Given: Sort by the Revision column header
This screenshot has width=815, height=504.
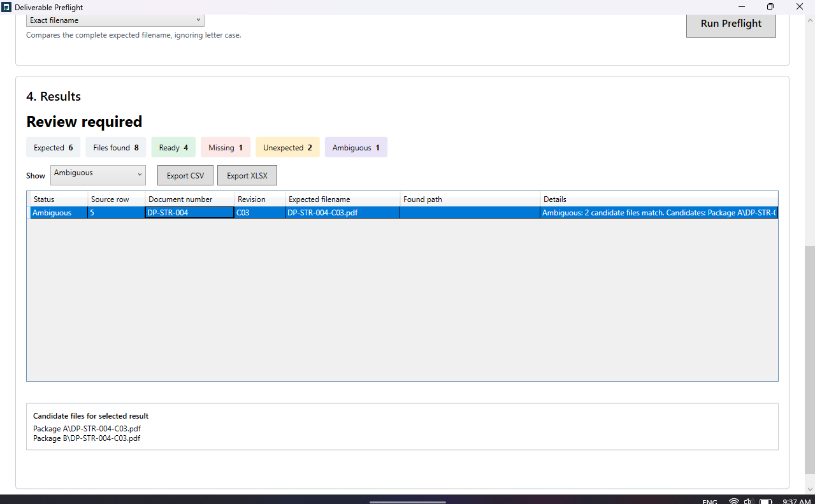Looking at the screenshot, I should 260,199.
